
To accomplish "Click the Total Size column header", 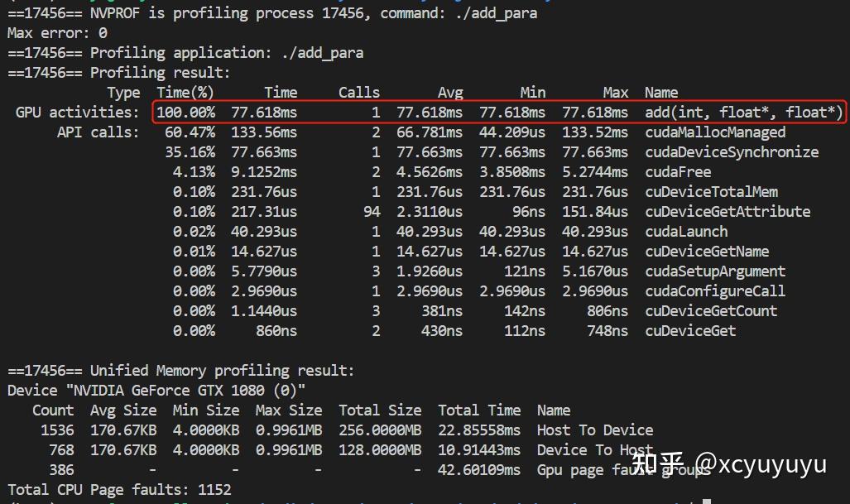I will [x=380, y=410].
